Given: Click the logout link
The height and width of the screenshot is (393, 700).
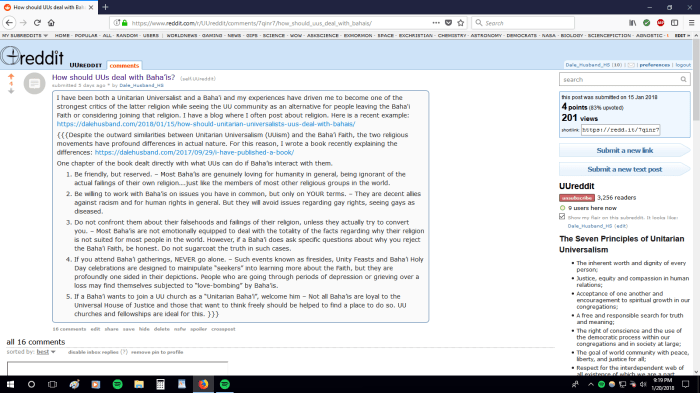Looking at the screenshot, I should pos(683,65).
